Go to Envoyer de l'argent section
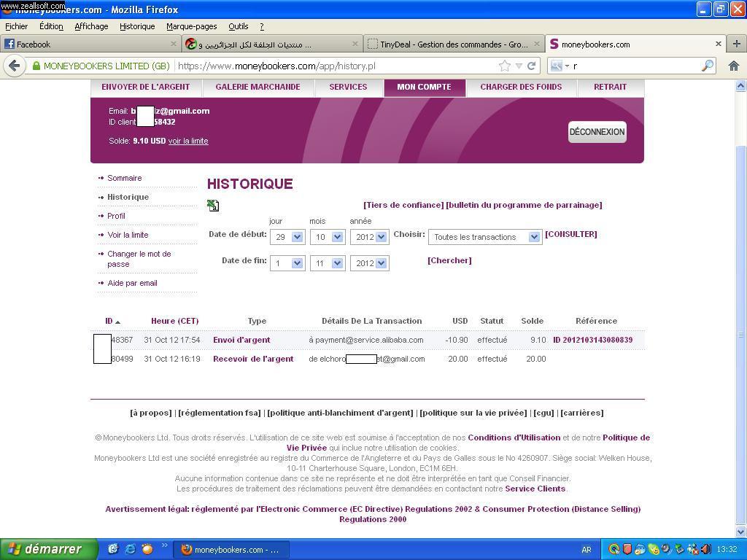Screen dimensions: 747x560 [146, 87]
